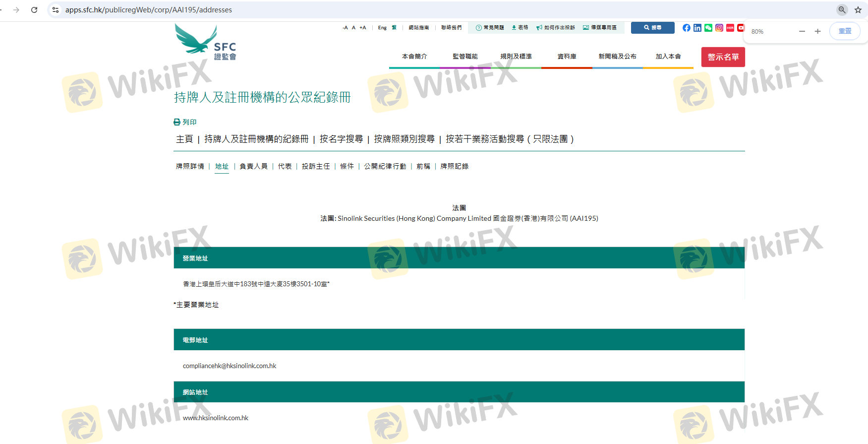Reload the page with the browser refresh icon
Image resolution: width=868 pixels, height=444 pixels.
click(34, 10)
